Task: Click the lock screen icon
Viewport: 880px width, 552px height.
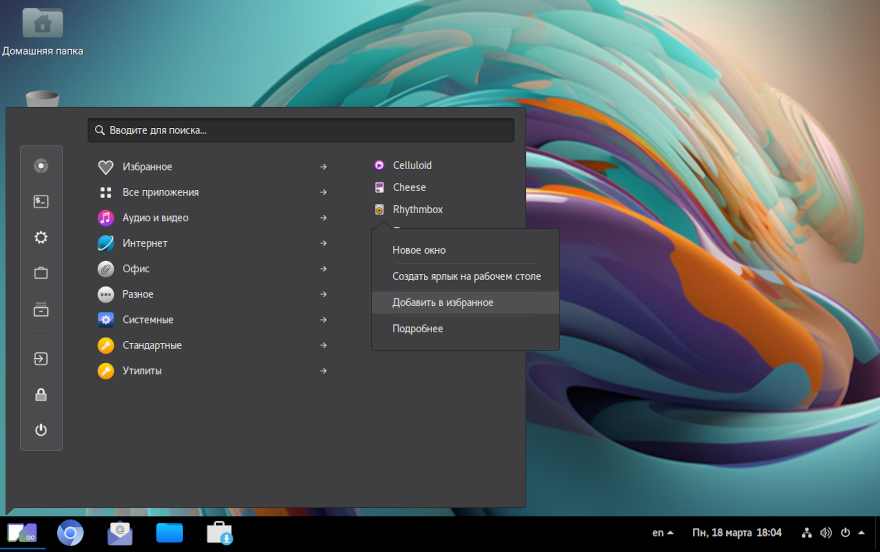Action: pyautogui.click(x=41, y=394)
